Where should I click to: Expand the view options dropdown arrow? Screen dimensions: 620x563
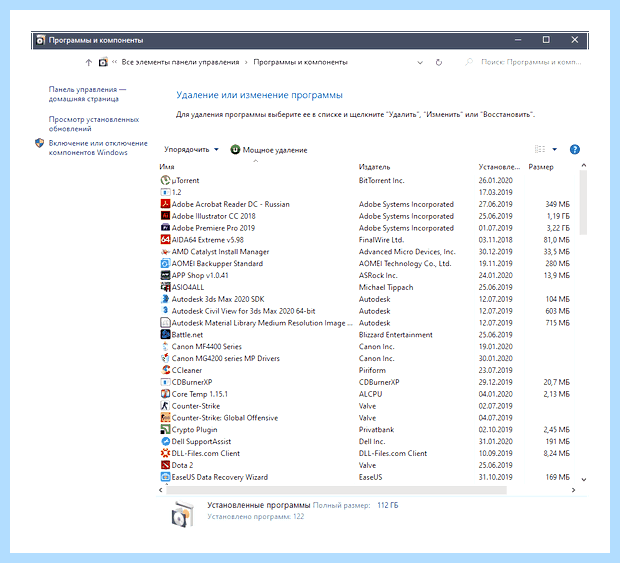point(554,149)
